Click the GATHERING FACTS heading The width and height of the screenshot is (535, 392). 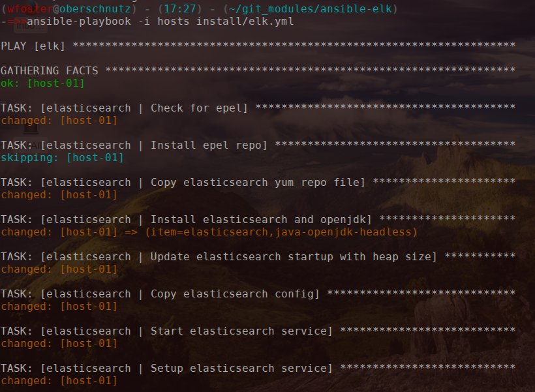(50, 70)
